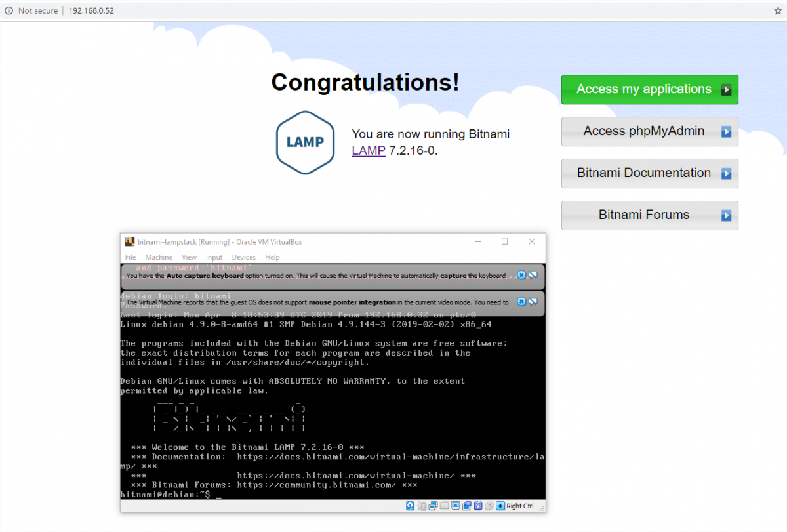Open the network adapters status icon
Viewport: 787px width, 532px height.
(x=433, y=506)
